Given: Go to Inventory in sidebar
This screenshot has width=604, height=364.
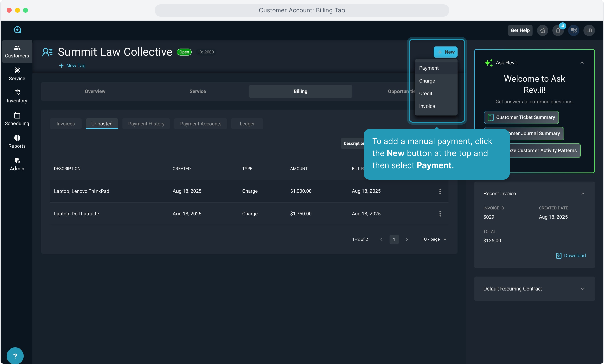Looking at the screenshot, I should 17,96.
